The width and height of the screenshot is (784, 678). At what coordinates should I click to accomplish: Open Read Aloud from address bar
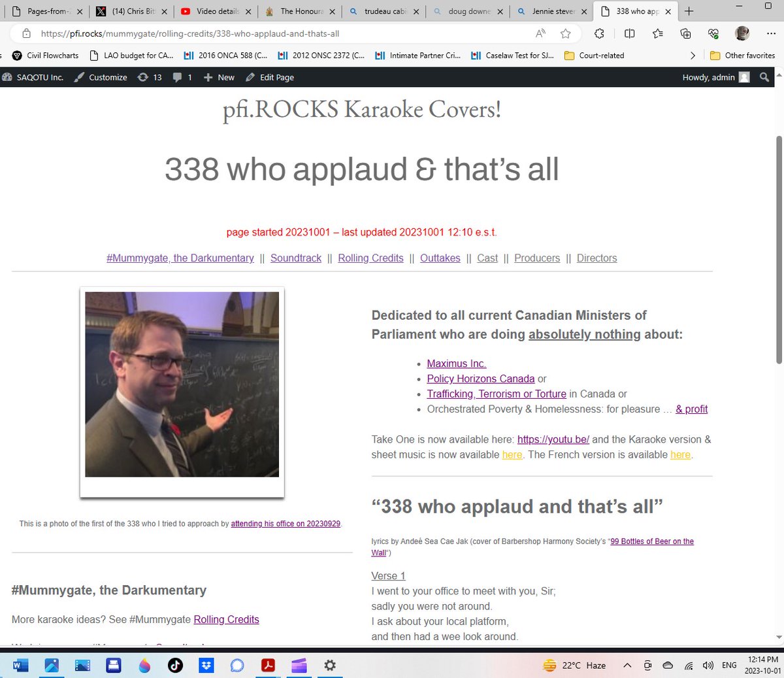(x=540, y=33)
